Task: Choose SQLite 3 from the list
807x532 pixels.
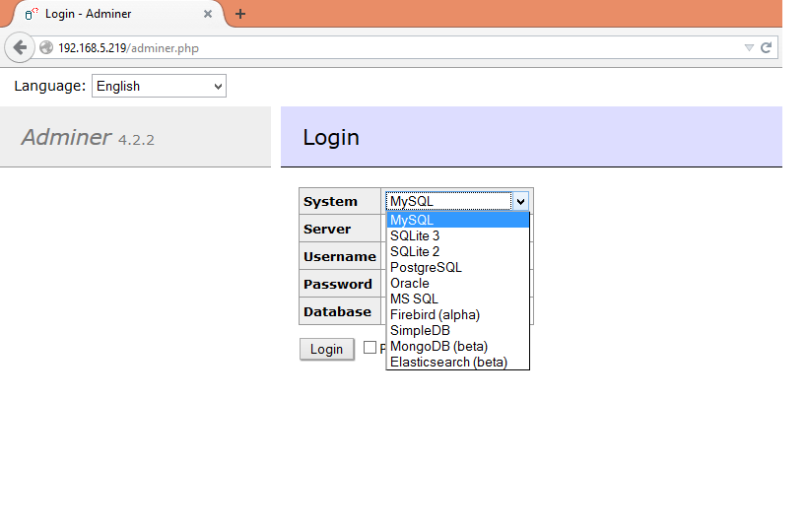Action: click(x=457, y=235)
